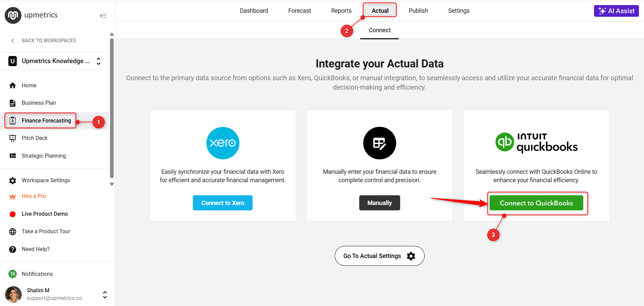The image size is (644, 306).
Task: Click the back chevron beside Back to Workspaces
Action: pyautogui.click(x=13, y=41)
